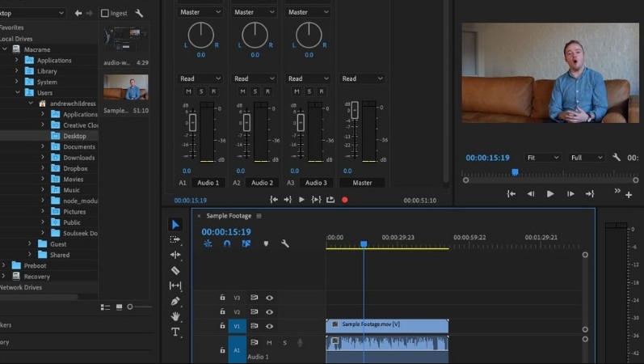This screenshot has width=644, height=364.
Task: Select the Selection arrow tool
Action: tap(175, 224)
